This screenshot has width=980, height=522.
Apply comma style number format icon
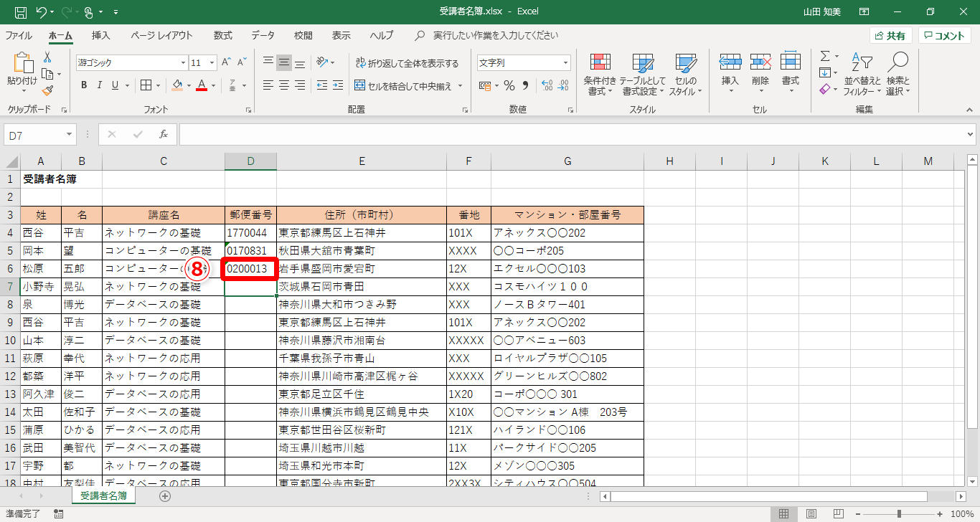point(525,85)
